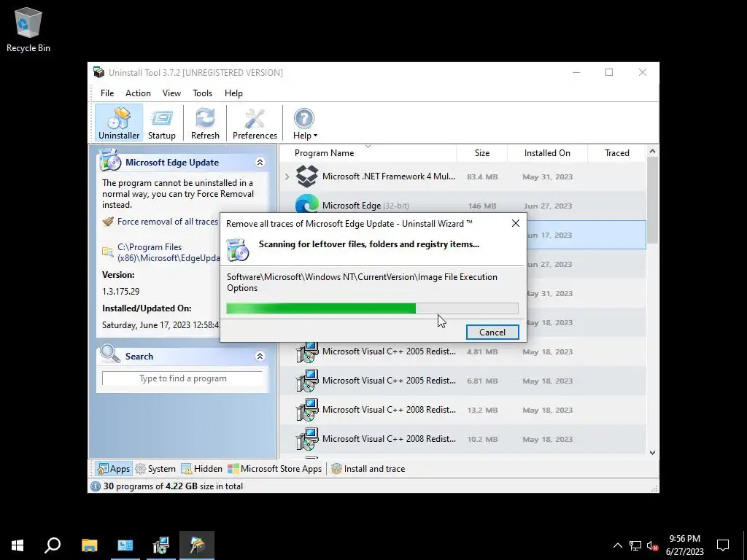Open the Tools menu

203,93
